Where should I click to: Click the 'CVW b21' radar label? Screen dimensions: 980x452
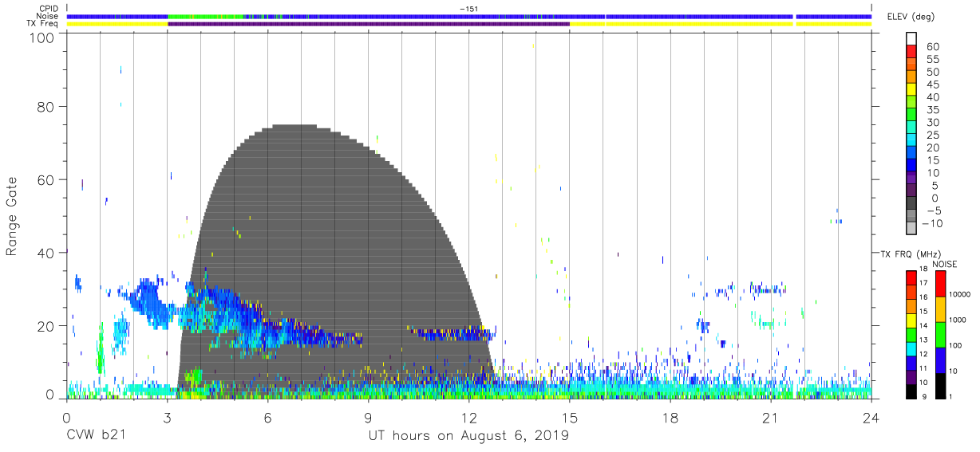96,435
